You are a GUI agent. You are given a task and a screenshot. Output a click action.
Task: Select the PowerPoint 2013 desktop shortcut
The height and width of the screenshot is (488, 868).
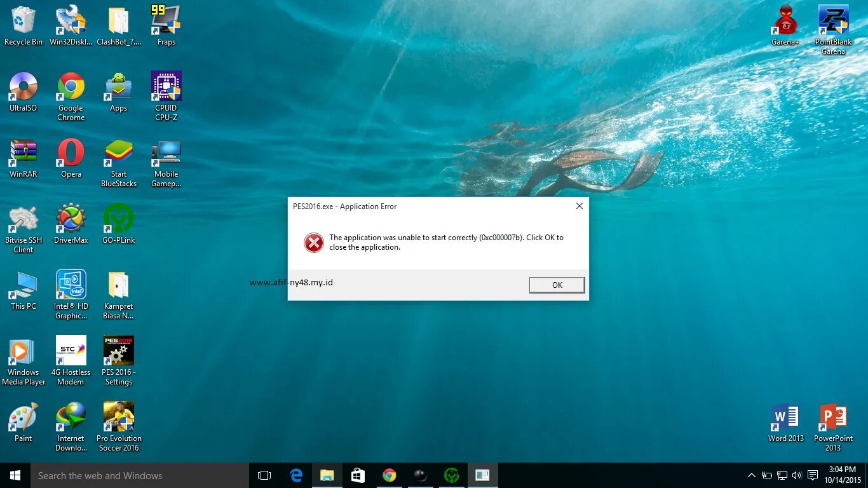coord(833,427)
